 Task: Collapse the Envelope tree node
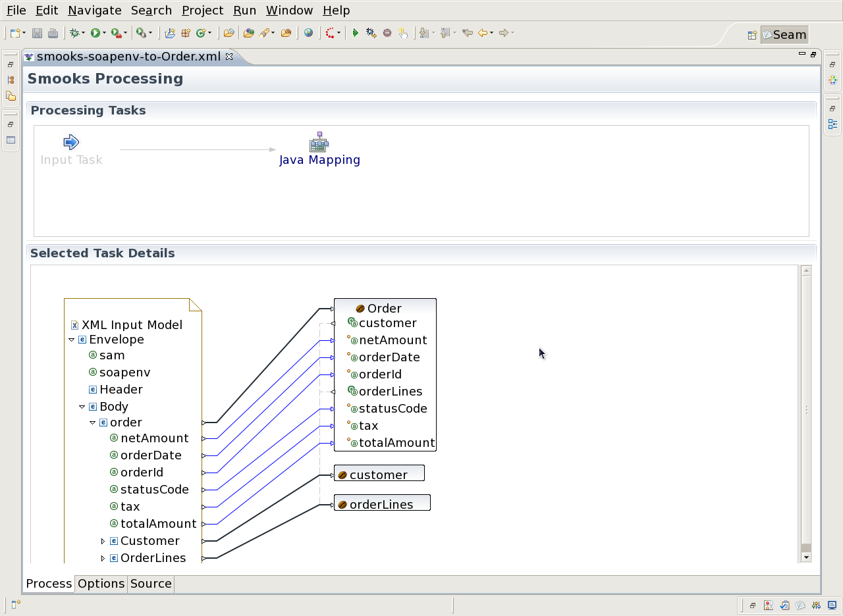click(x=72, y=340)
